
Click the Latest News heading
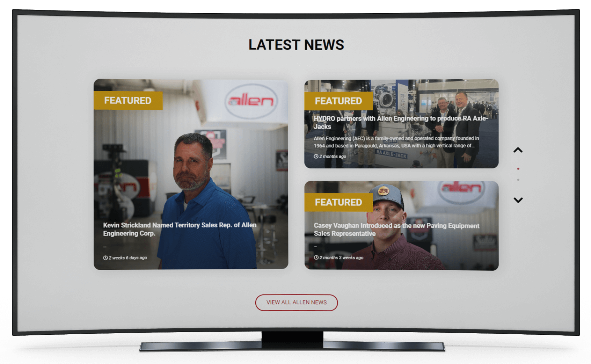coord(296,45)
